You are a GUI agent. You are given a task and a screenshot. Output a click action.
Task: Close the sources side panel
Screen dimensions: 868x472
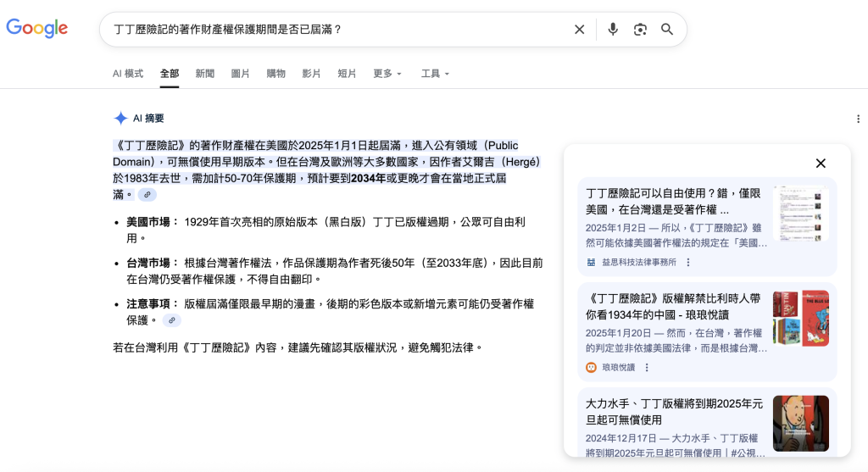pos(820,164)
